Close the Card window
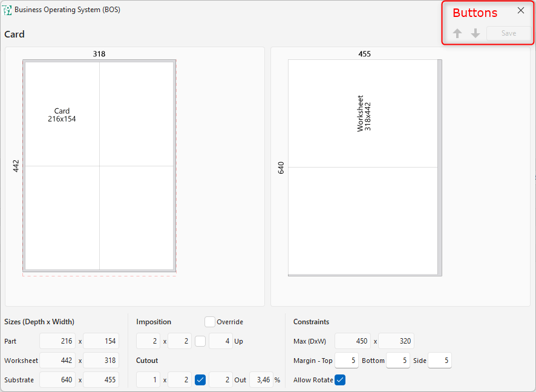 [x=521, y=10]
